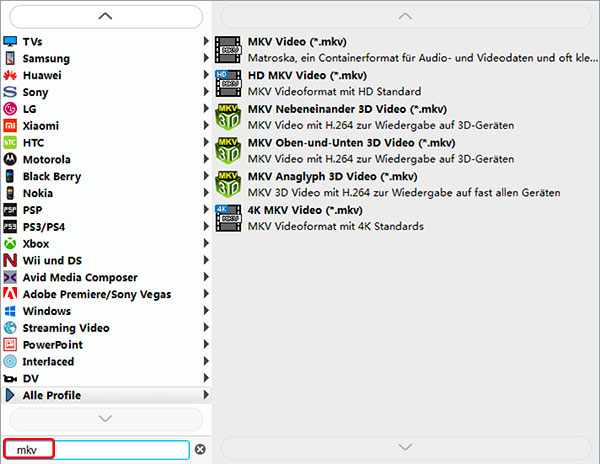Select MKV Anaglyph 3D Video format
The width and height of the screenshot is (600, 464).
[x=406, y=184]
